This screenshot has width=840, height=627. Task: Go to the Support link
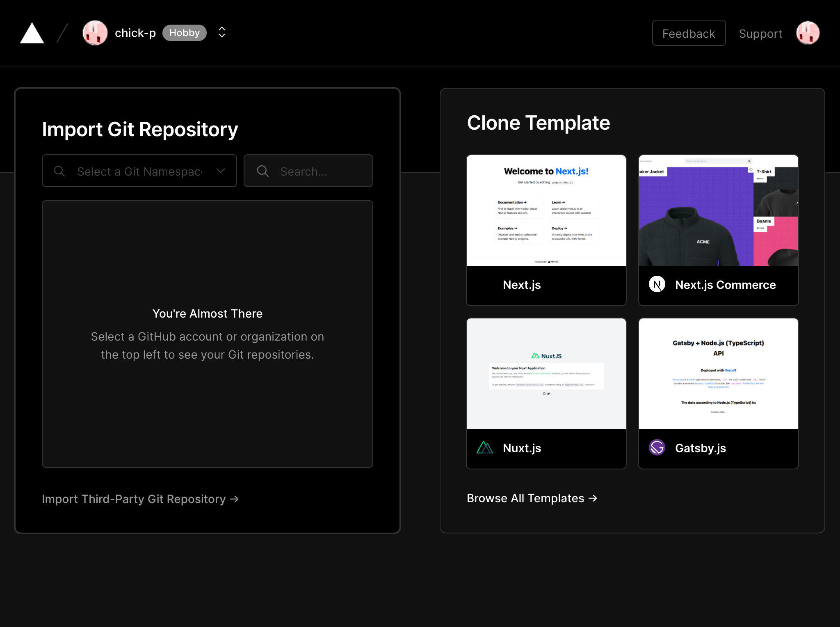[x=760, y=34]
